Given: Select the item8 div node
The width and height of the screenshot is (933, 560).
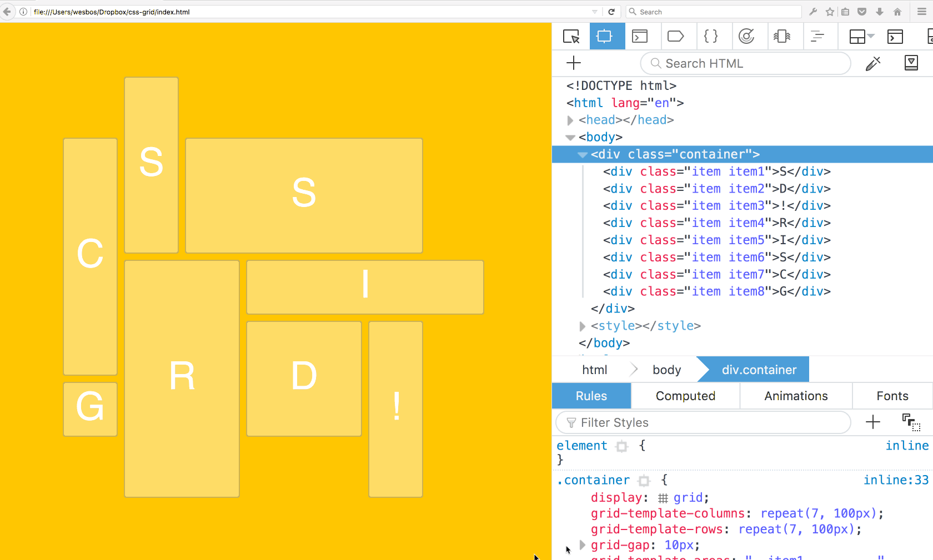Looking at the screenshot, I should [717, 292].
